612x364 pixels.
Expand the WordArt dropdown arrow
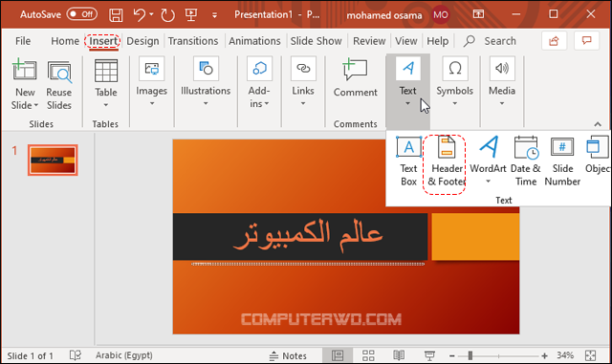click(489, 181)
